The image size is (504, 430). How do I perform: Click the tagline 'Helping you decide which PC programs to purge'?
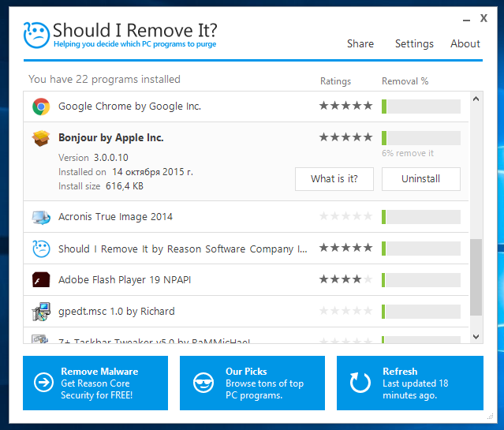[x=135, y=44]
